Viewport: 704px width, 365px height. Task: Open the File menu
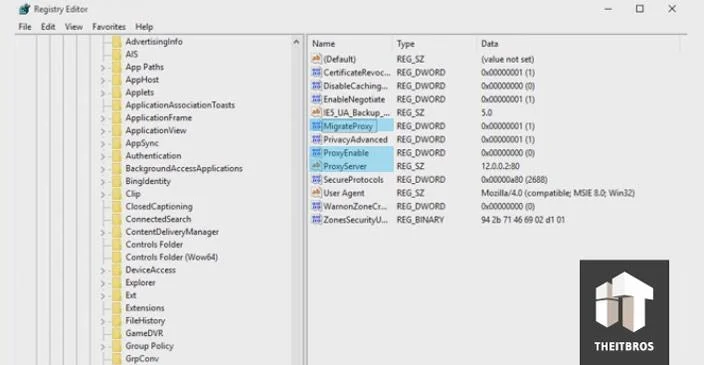point(25,27)
